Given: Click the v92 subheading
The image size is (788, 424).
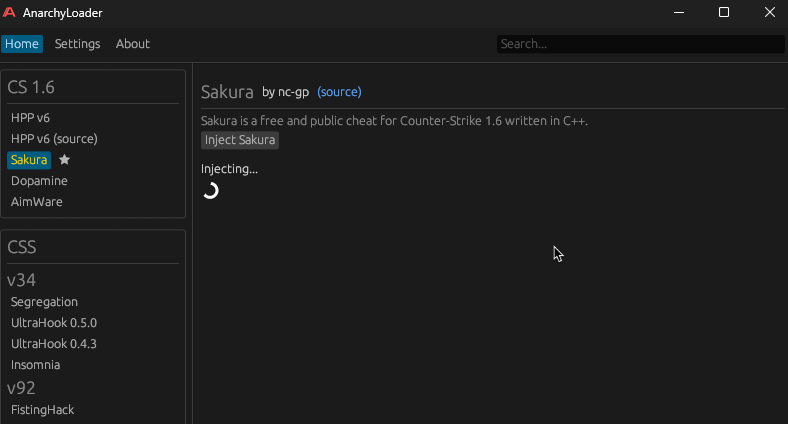Looking at the screenshot, I should pos(21,388).
